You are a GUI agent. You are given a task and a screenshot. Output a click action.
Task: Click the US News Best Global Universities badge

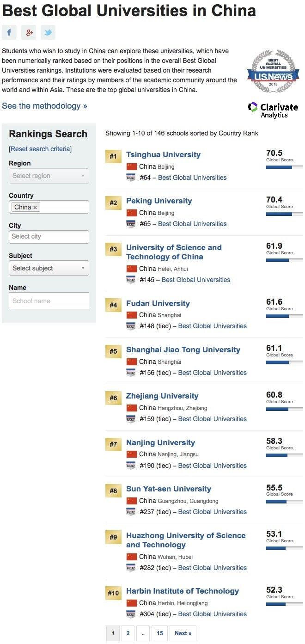273,71
